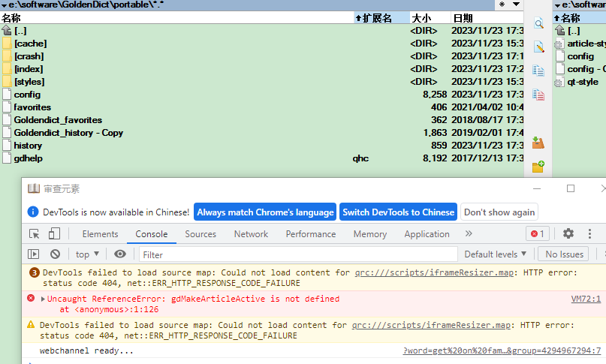The width and height of the screenshot is (606, 364).
Task: Clear console with the ban icon
Action: (x=56, y=254)
